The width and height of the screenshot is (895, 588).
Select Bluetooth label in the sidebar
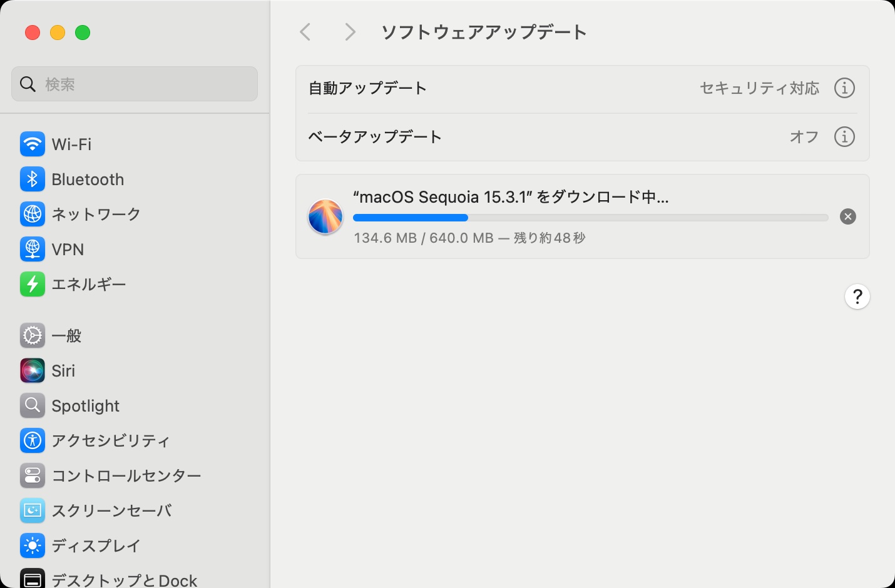88,180
